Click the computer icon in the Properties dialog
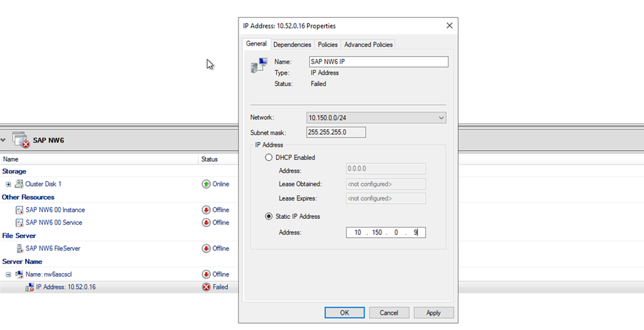 pos(259,66)
